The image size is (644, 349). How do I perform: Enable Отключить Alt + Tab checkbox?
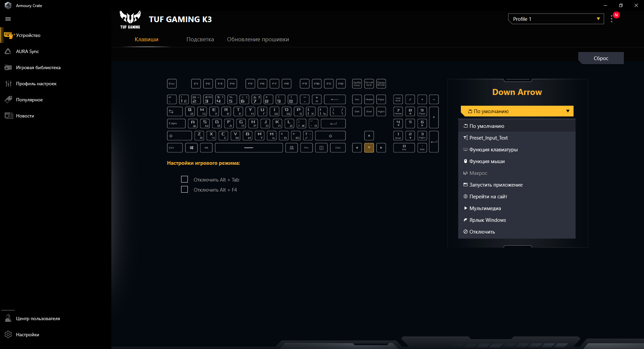184,180
